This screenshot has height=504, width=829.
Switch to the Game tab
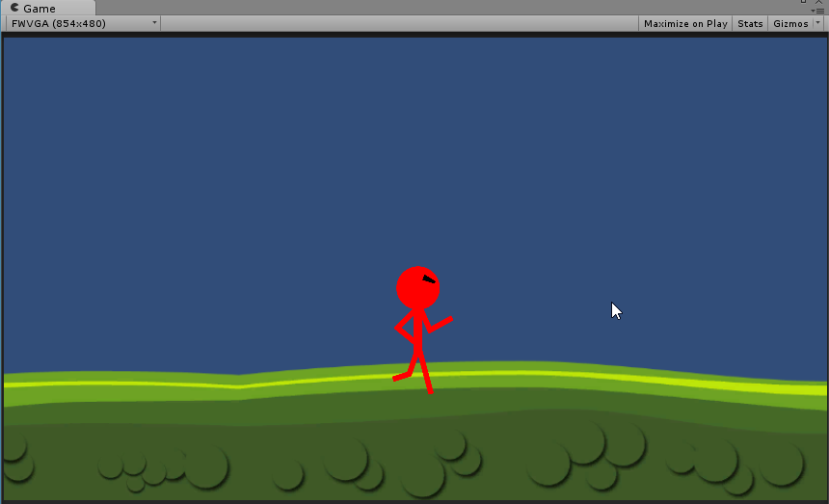40,8
